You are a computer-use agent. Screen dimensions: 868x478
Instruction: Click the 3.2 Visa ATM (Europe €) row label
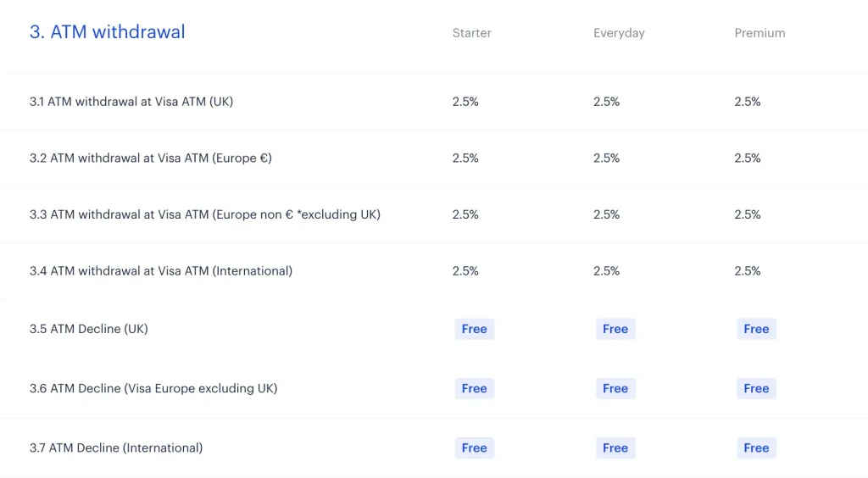tap(151, 158)
